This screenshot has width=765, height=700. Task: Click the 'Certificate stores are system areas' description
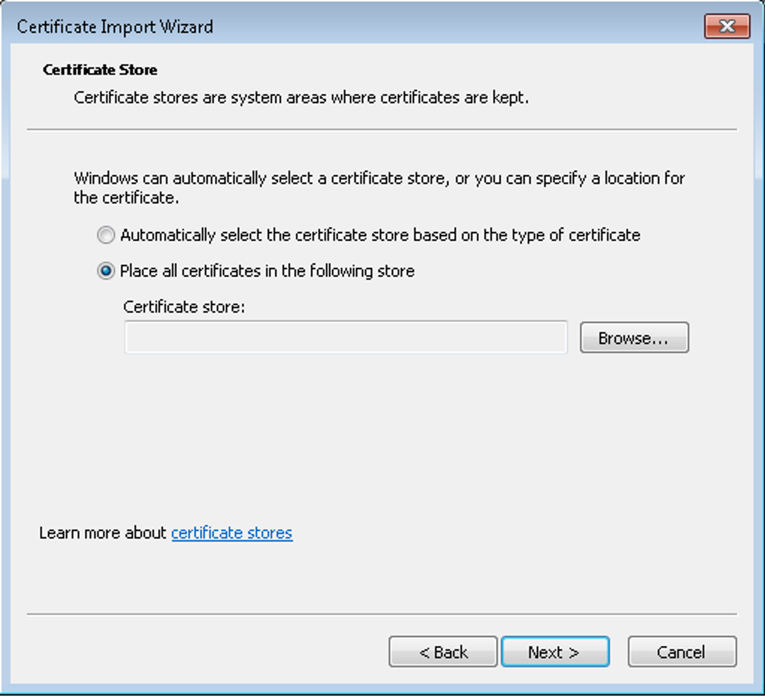[301, 98]
